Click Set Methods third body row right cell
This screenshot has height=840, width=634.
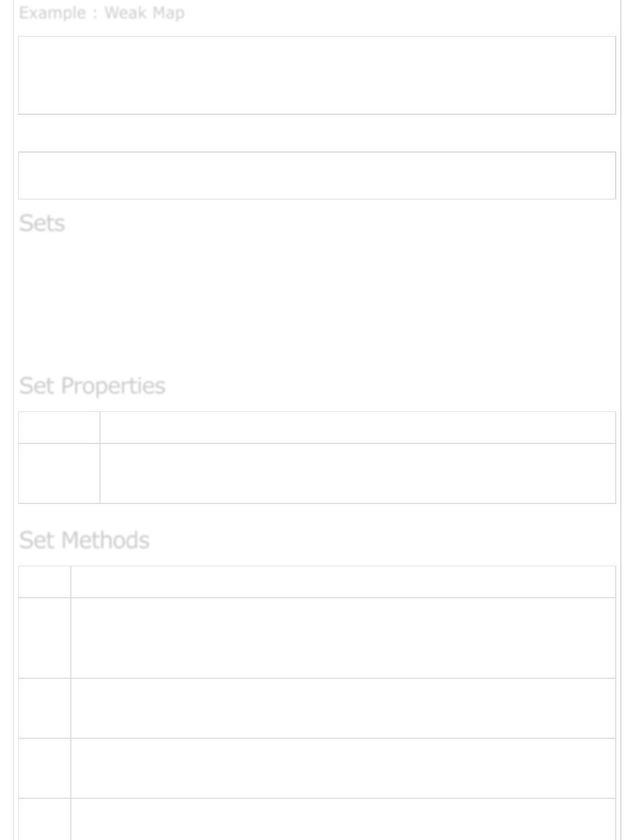click(343, 769)
